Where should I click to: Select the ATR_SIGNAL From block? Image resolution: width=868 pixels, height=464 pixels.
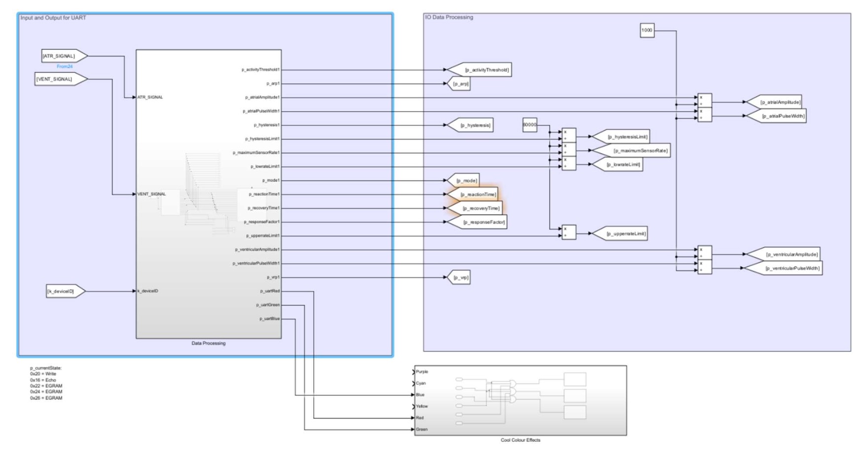[65, 56]
